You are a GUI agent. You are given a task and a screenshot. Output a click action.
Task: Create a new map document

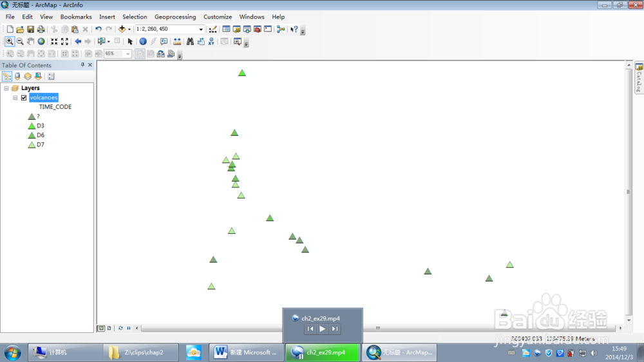pyautogui.click(x=10, y=29)
